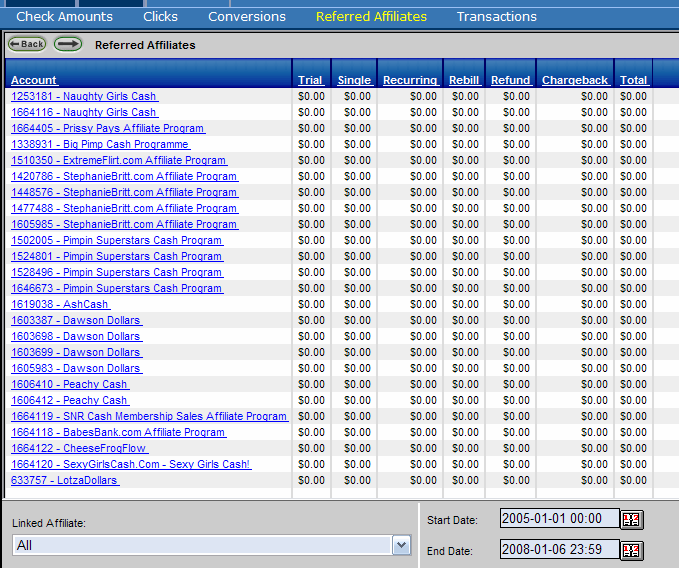This screenshot has width=679, height=568.
Task: Go to the Conversions tab
Action: click(247, 16)
